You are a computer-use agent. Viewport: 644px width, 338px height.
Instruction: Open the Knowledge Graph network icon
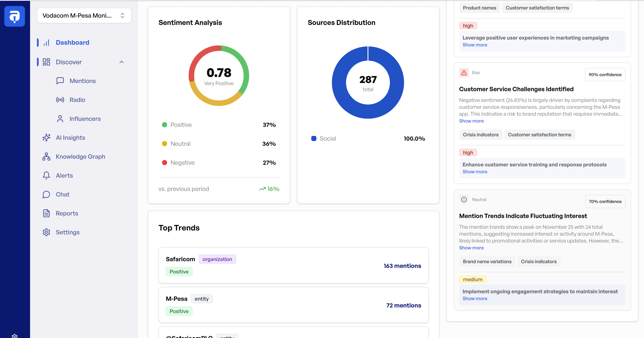click(x=46, y=157)
